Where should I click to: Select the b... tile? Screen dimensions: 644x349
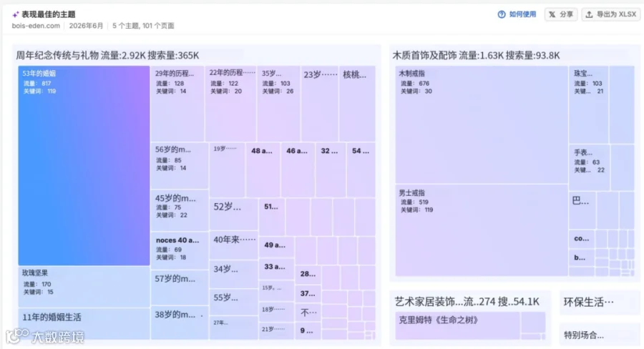pyautogui.click(x=582, y=258)
